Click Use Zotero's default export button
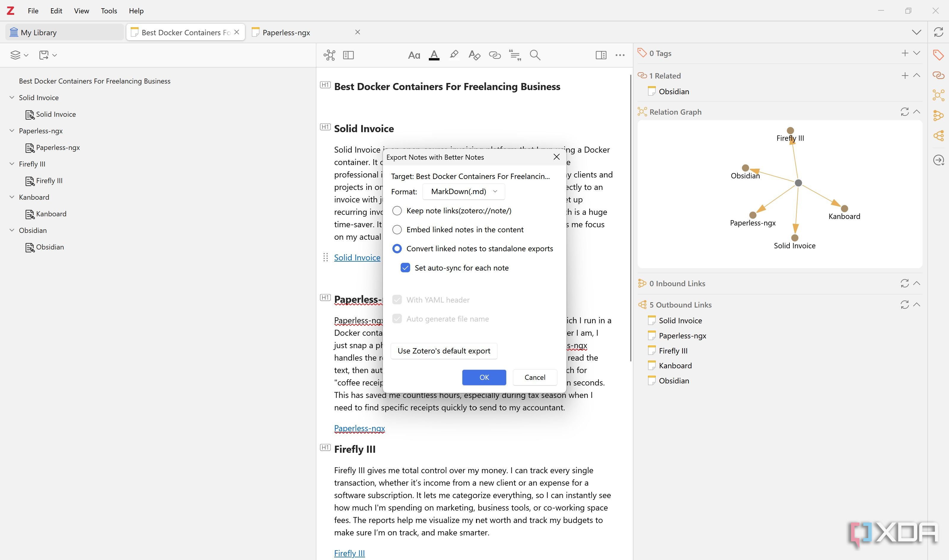The height and width of the screenshot is (560, 949). (x=444, y=351)
